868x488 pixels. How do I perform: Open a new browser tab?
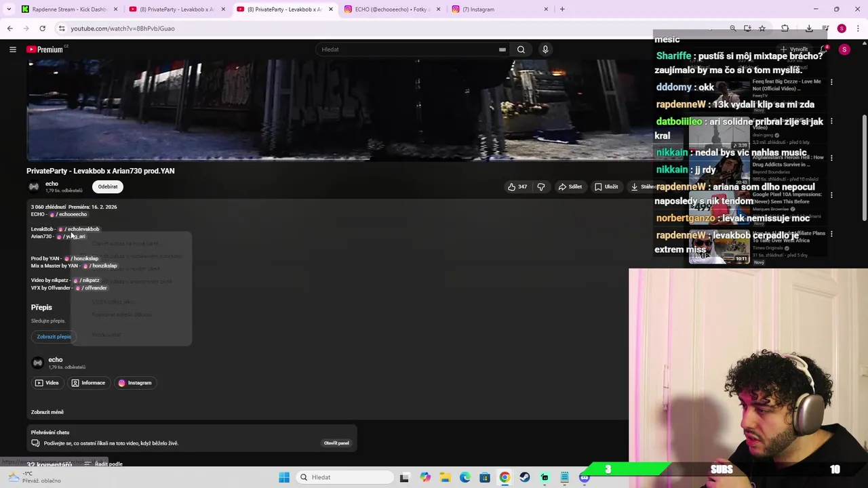coord(562,9)
